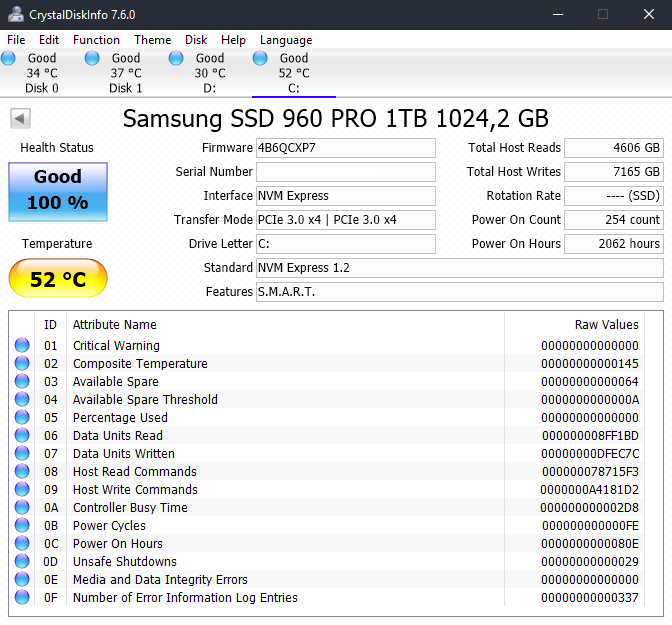Open the Disk menu

(196, 40)
